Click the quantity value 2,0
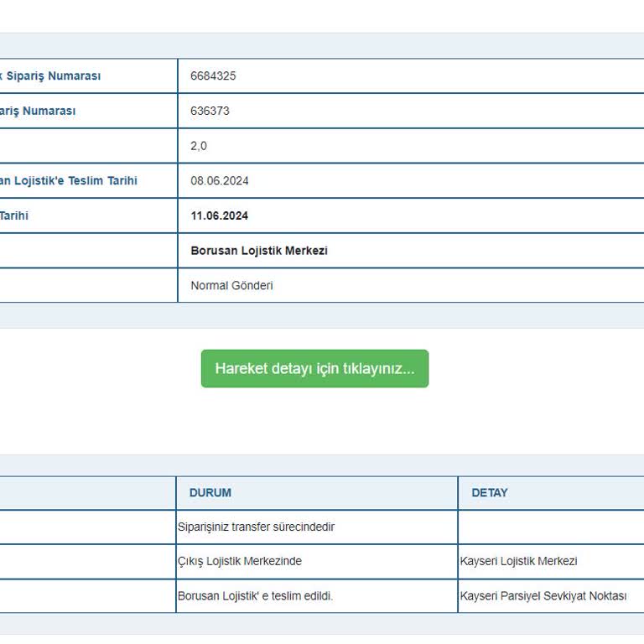Viewport: 644px width, 644px height. click(x=199, y=146)
